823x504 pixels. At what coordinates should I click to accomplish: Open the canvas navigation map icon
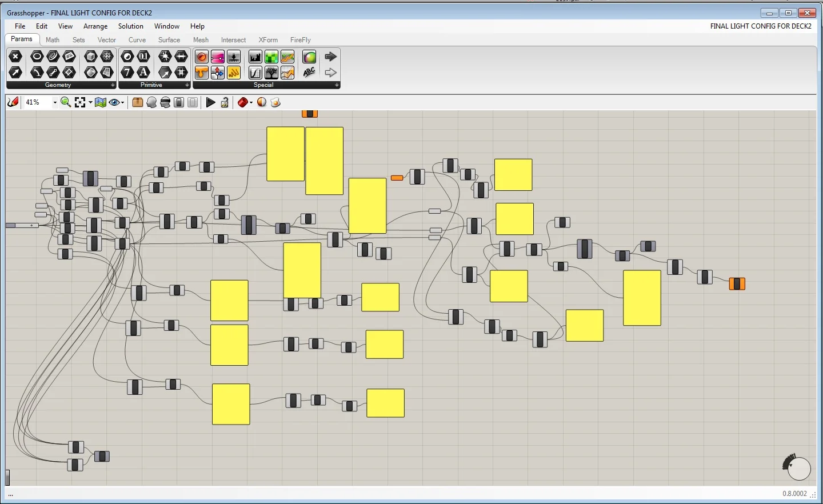(x=101, y=102)
